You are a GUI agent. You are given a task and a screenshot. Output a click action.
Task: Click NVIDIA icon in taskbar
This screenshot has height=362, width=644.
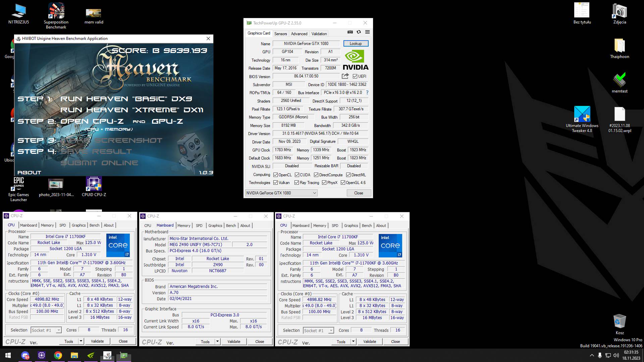click(x=91, y=355)
